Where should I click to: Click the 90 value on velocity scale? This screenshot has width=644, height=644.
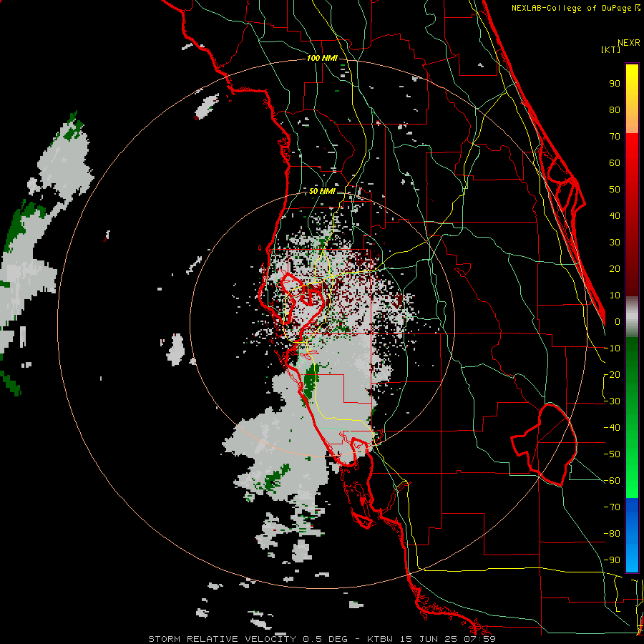(615, 84)
